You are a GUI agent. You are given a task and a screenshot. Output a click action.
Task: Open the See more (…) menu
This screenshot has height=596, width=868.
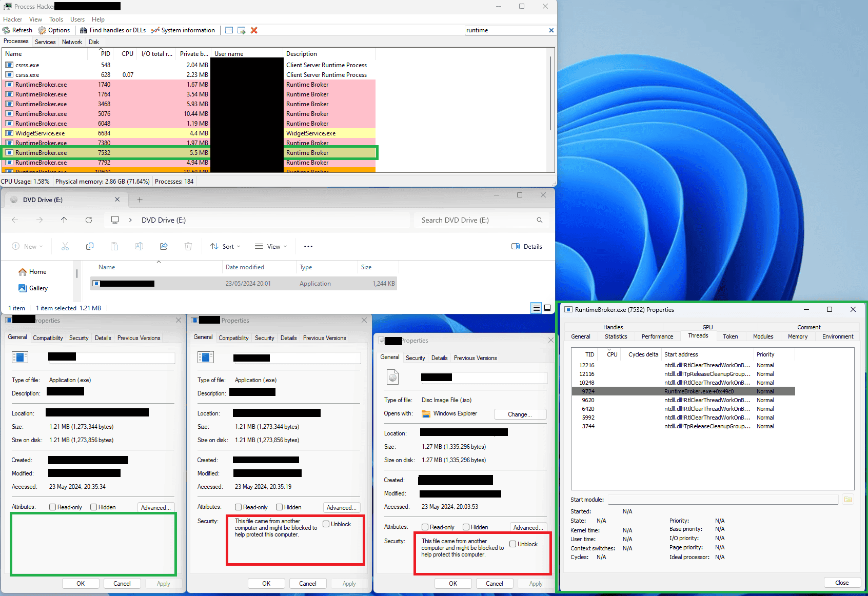click(308, 247)
